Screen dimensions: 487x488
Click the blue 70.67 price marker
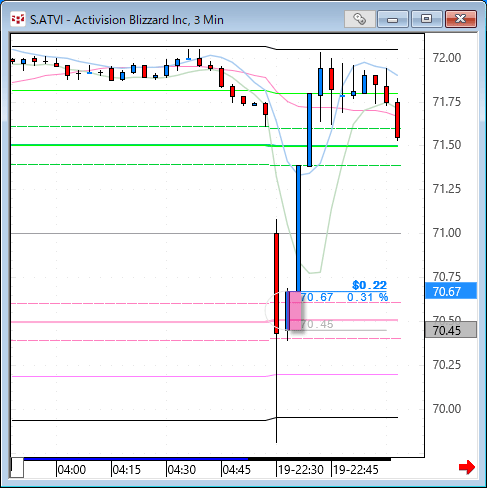click(451, 291)
